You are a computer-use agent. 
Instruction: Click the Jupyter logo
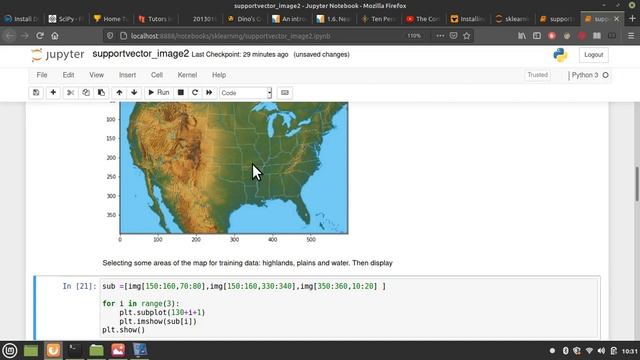click(58, 54)
